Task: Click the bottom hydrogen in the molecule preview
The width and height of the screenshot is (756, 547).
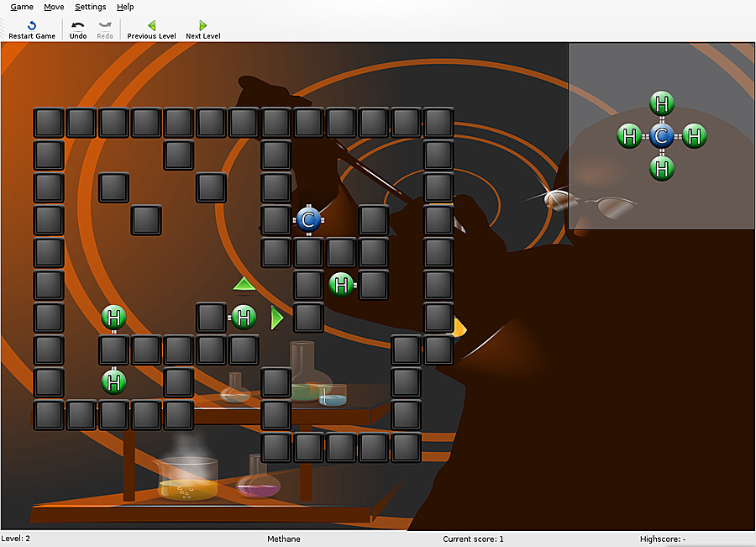Action: pos(662,168)
